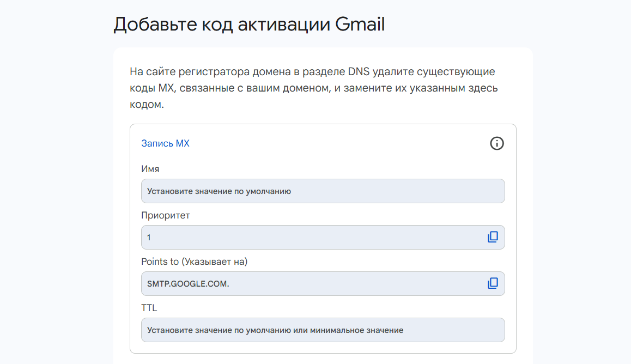Click the 'Имя' field label
631x364 pixels.
click(x=150, y=169)
